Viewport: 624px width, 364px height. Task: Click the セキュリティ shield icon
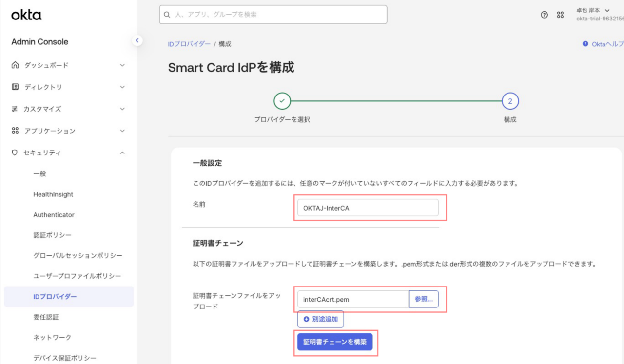click(15, 153)
